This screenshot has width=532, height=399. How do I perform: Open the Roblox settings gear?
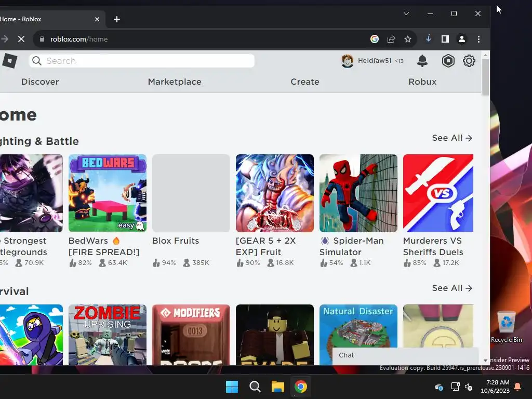pyautogui.click(x=469, y=61)
